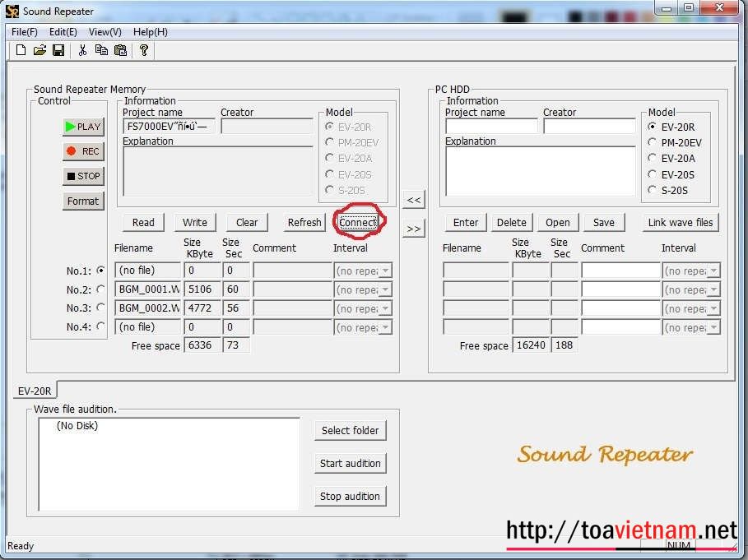Select the No.3 memory slot radio button
Viewport: 748px width, 560px height.
100,308
